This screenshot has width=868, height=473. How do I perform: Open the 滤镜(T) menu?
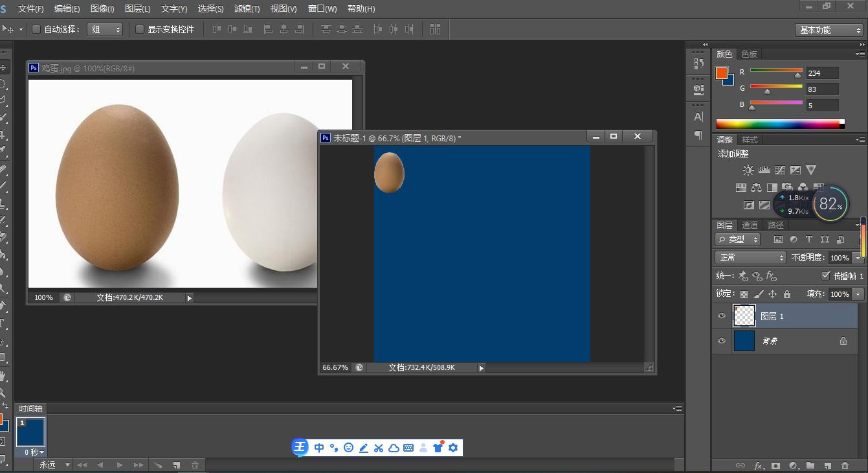pos(247,9)
